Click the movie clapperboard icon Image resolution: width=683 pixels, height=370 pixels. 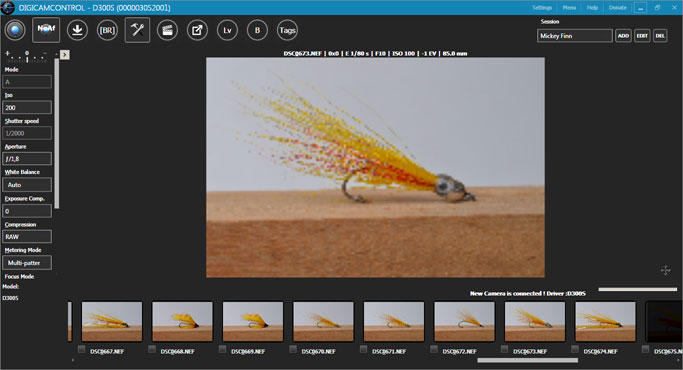pyautogui.click(x=167, y=30)
